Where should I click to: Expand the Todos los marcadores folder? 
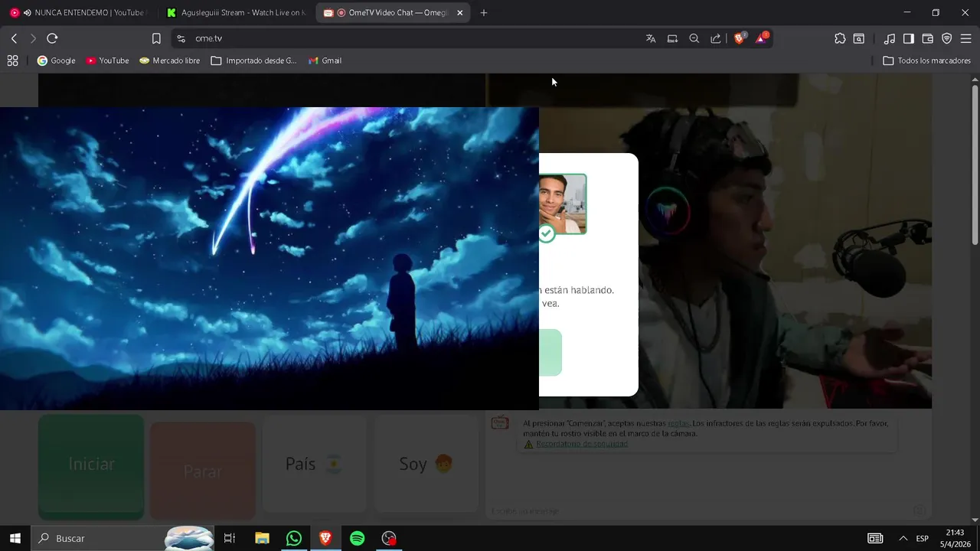tap(926, 60)
